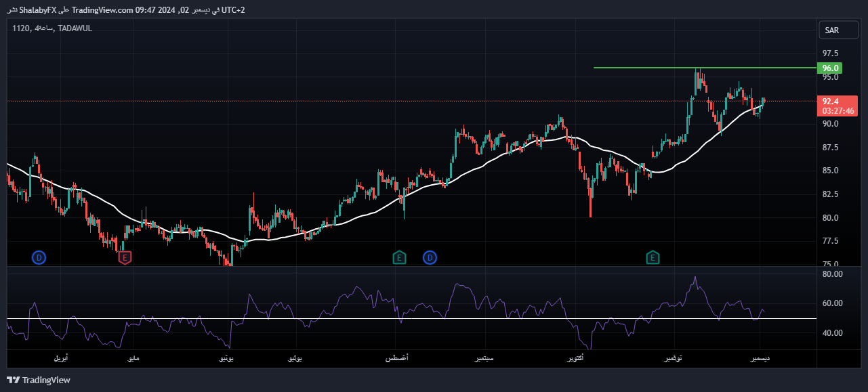Click the ديسمبر month label on time axis
Viewport: 868px width, 392px height.
pos(758,359)
